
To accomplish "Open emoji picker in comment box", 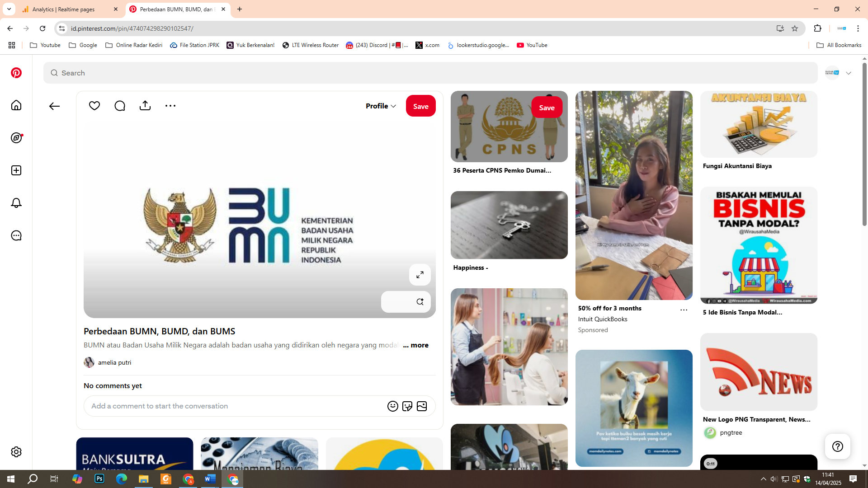I will pos(393,406).
